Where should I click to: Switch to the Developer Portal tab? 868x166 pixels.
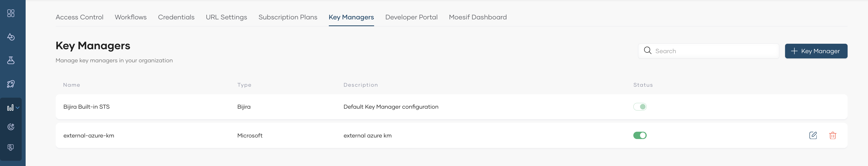(x=411, y=17)
